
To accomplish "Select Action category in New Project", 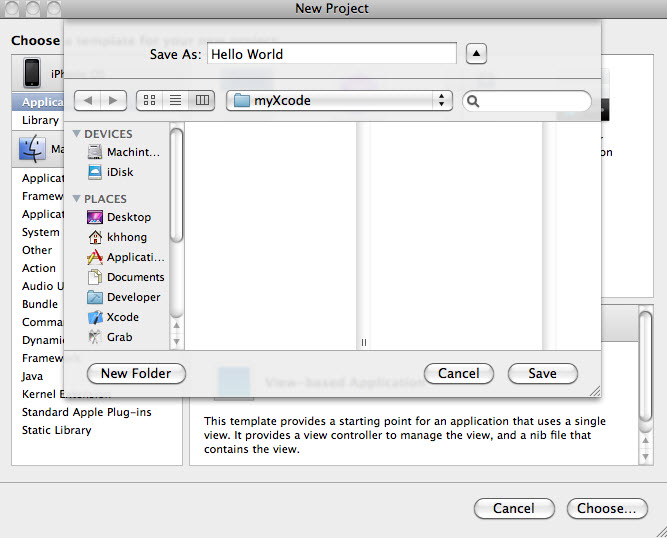I will coord(39,268).
